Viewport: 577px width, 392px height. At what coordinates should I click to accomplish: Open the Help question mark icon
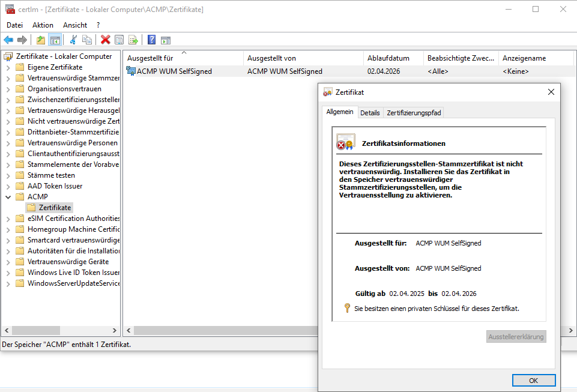[151, 40]
